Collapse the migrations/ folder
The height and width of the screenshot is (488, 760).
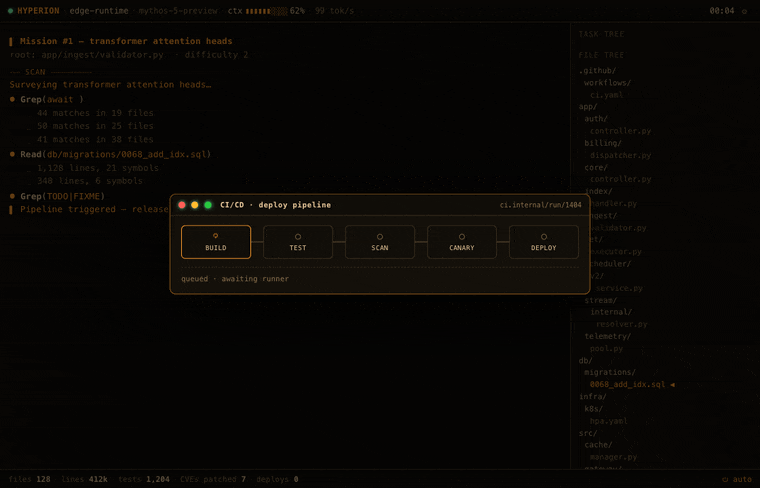pos(610,372)
